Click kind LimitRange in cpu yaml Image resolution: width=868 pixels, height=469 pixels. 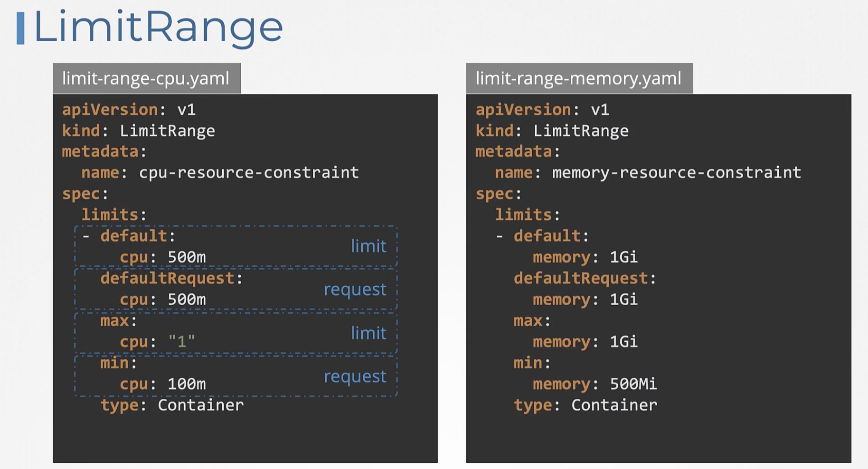[x=139, y=131]
